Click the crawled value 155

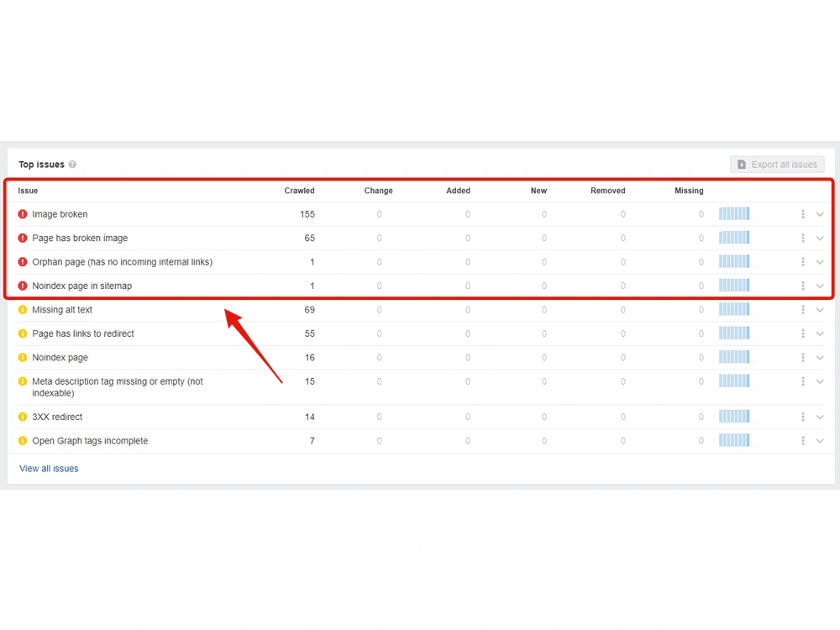point(307,214)
